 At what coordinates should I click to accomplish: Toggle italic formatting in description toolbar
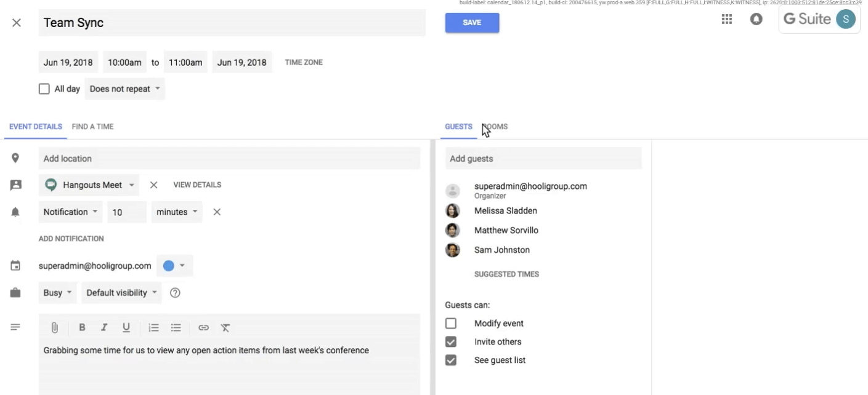coord(104,328)
